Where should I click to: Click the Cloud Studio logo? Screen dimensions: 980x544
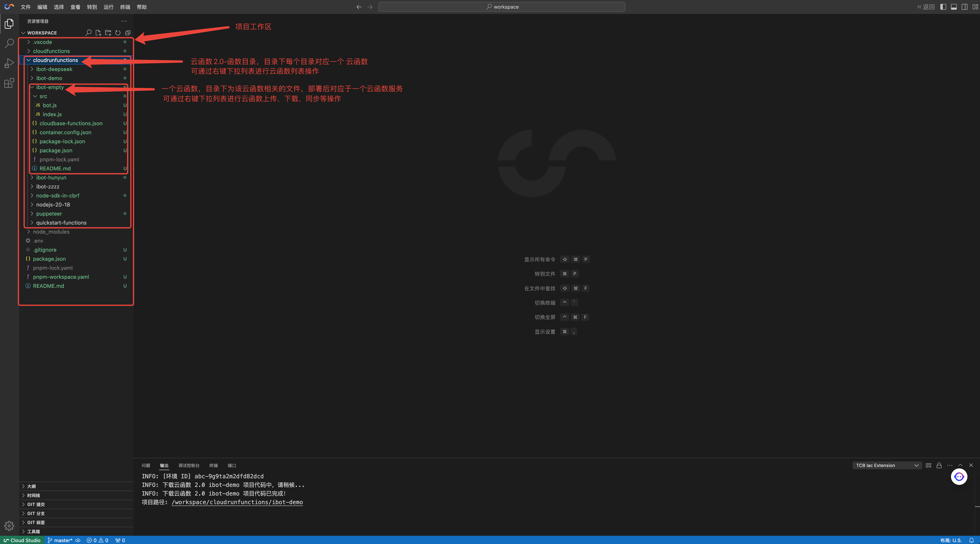click(9, 7)
